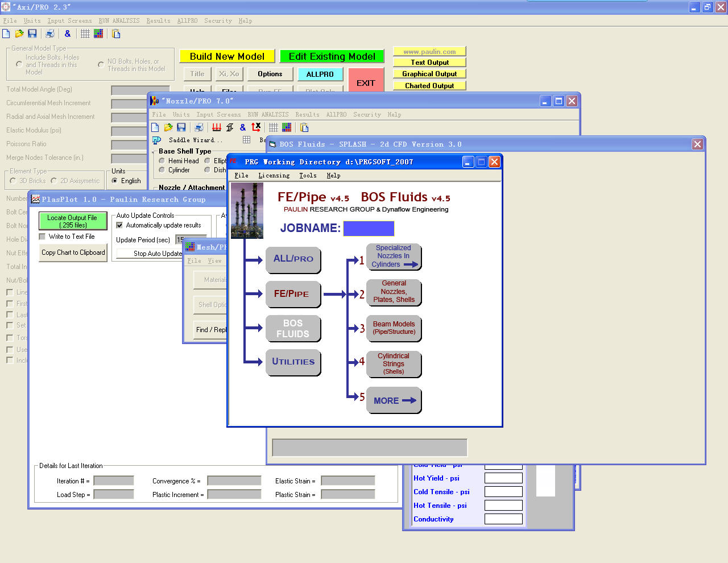Click the ampersand icon in Nozzle/PRO toolbar

point(243,127)
